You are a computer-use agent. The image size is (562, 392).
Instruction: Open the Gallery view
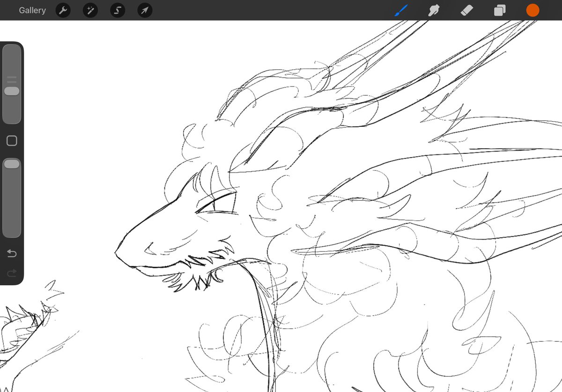(x=32, y=10)
